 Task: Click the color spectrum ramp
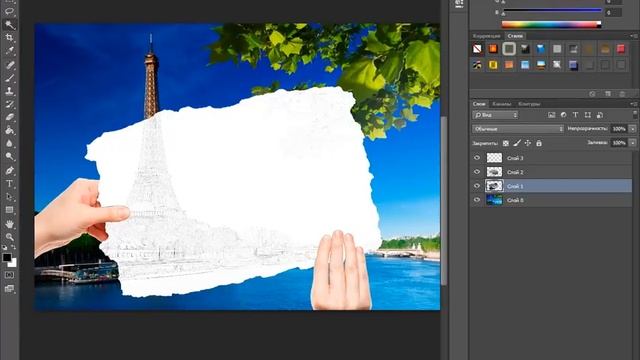(x=551, y=24)
